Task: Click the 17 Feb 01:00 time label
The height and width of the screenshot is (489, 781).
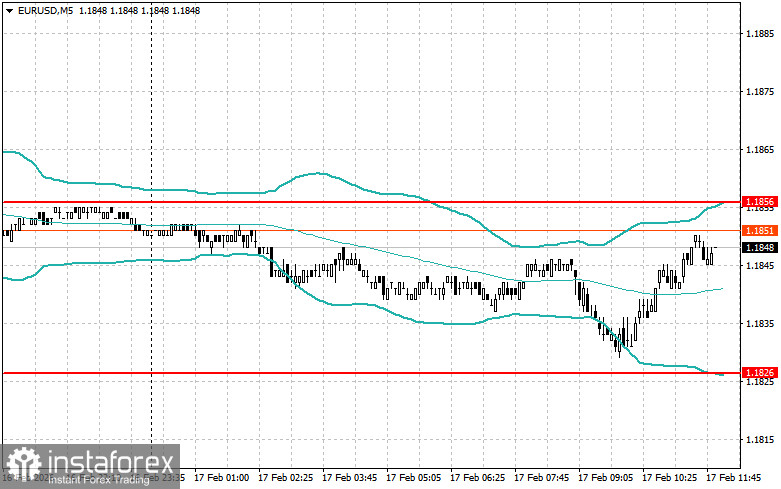Action: click(x=221, y=478)
